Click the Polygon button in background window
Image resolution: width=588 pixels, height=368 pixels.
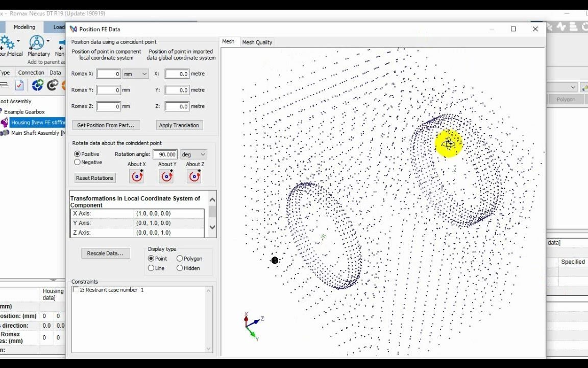pos(566,100)
